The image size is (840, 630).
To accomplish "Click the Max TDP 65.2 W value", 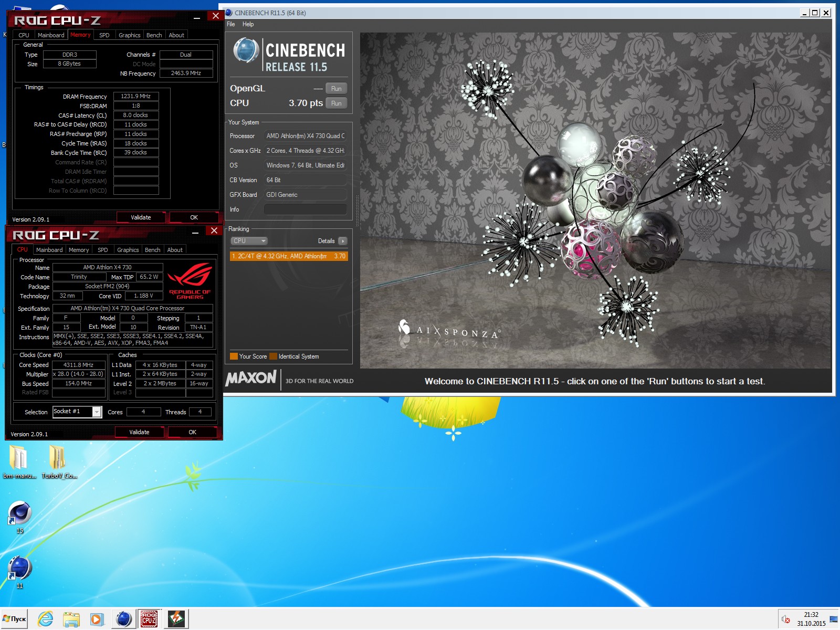I will pos(149,277).
